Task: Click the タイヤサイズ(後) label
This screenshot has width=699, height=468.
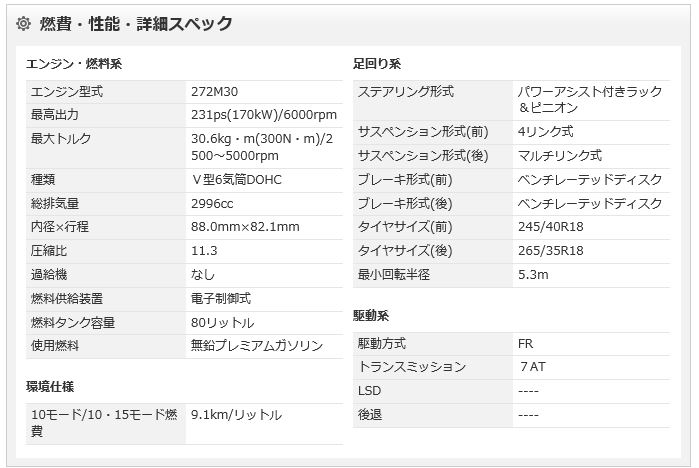Action: pos(405,250)
